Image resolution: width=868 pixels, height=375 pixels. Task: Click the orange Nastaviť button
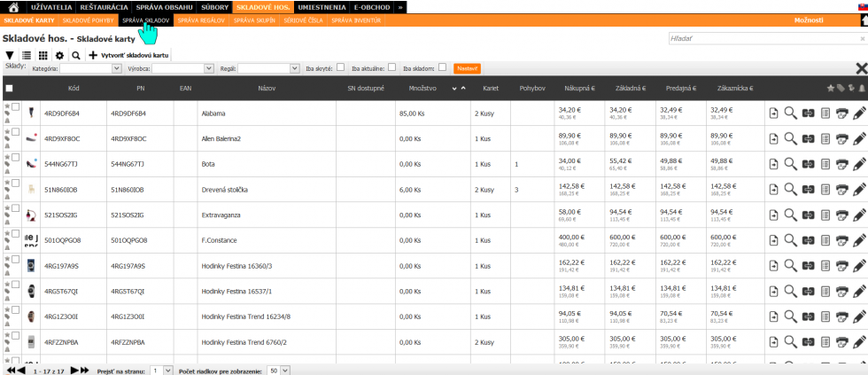click(x=467, y=68)
